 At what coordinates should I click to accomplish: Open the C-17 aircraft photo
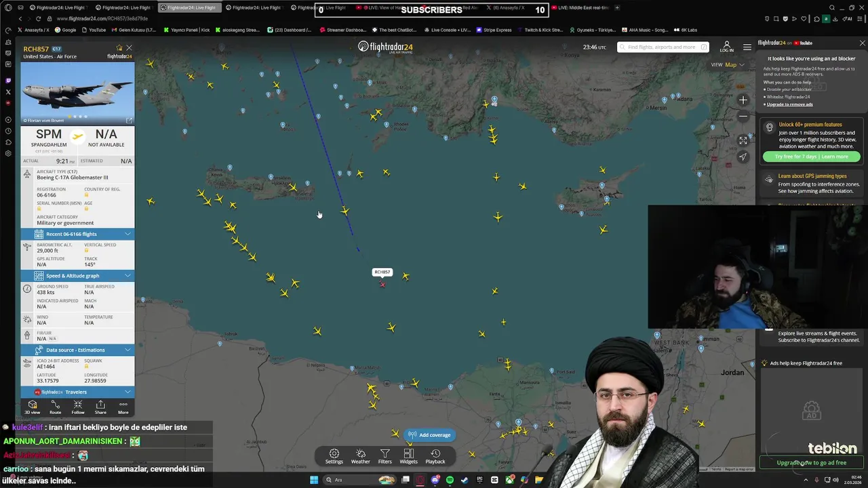(77, 93)
